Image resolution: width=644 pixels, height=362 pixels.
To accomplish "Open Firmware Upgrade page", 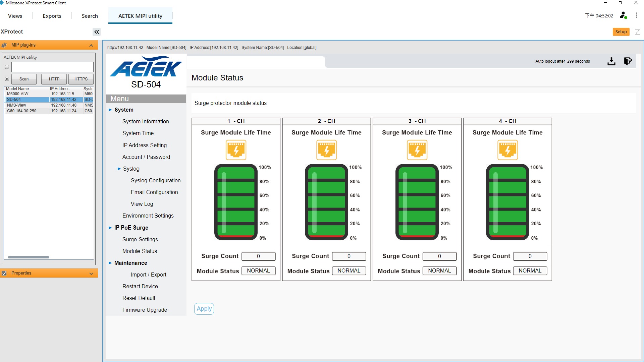I will (x=145, y=310).
